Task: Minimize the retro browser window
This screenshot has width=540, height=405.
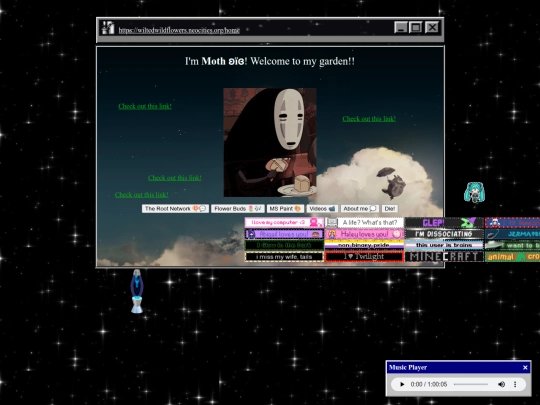Action: pos(401,27)
